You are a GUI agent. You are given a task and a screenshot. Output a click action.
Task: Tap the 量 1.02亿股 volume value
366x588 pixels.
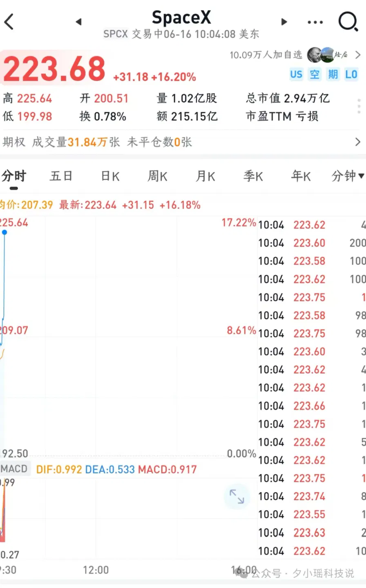pyautogui.click(x=187, y=98)
